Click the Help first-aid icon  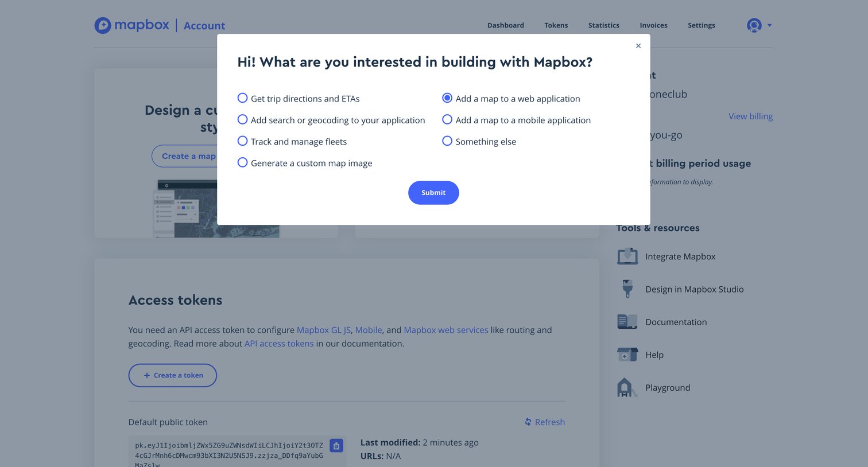[627, 354]
